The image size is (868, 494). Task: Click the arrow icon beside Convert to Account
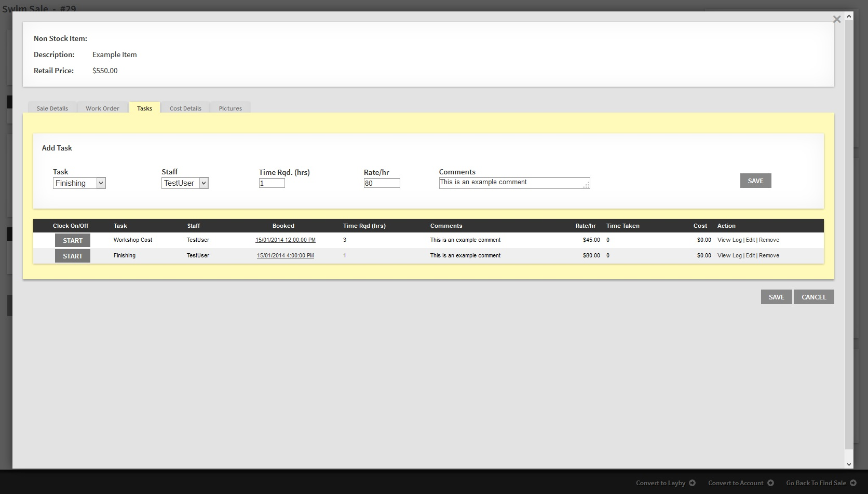(x=770, y=483)
